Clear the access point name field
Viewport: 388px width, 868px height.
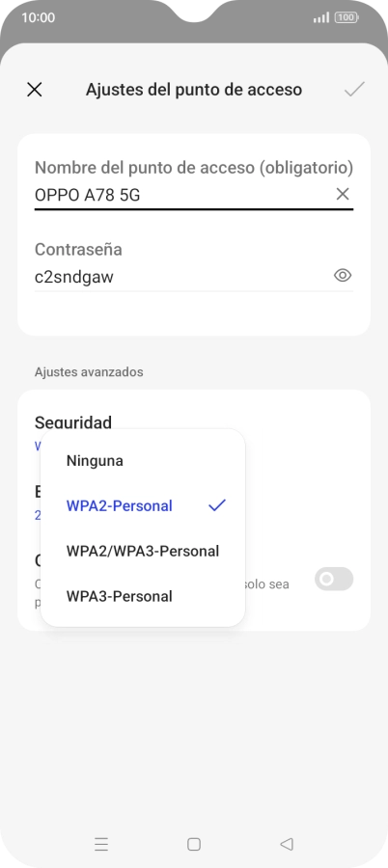coord(343,194)
